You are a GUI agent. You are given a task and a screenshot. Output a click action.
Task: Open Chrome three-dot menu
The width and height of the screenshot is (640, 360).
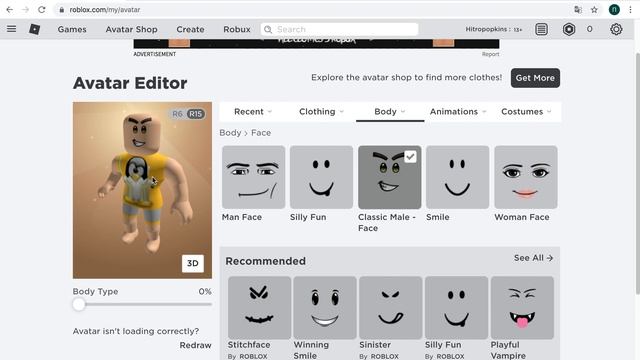point(631,9)
